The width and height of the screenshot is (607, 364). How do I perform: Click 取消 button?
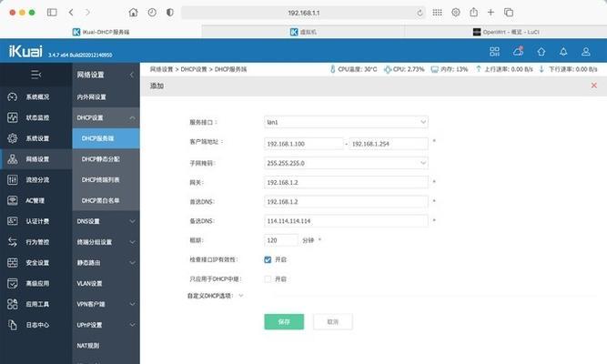[x=333, y=322]
